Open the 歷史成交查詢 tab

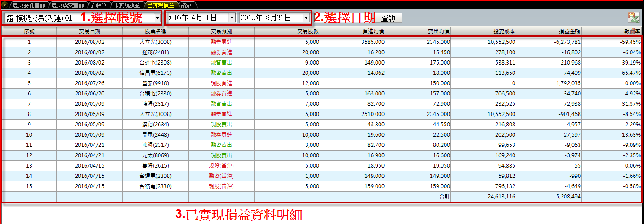pos(68,4)
